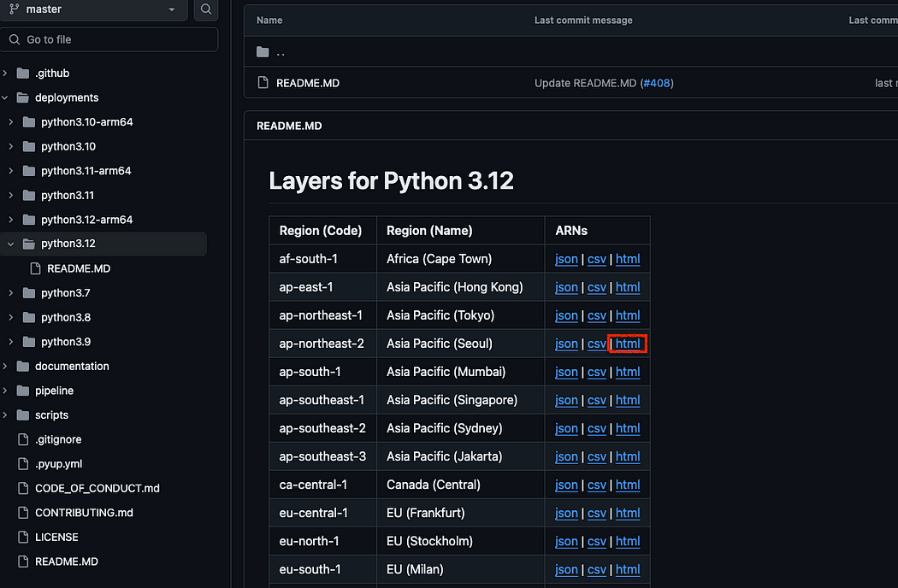Click file icon next to .gitignore
Image resolution: width=898 pixels, height=588 pixels.
click(23, 439)
